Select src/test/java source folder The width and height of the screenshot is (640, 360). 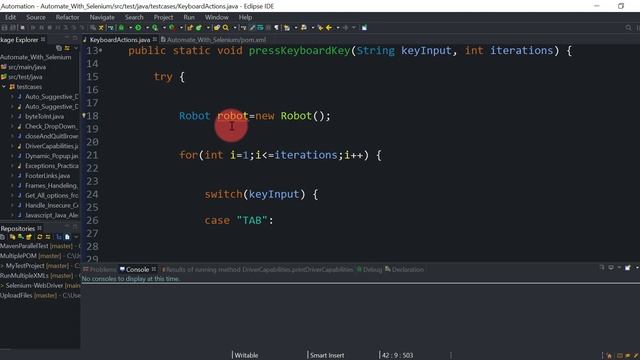coord(22,77)
